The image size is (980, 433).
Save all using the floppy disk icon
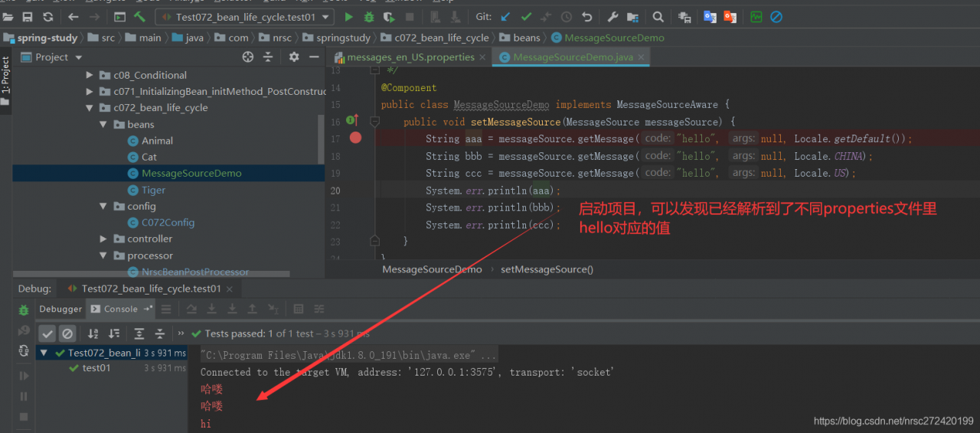pos(28,16)
